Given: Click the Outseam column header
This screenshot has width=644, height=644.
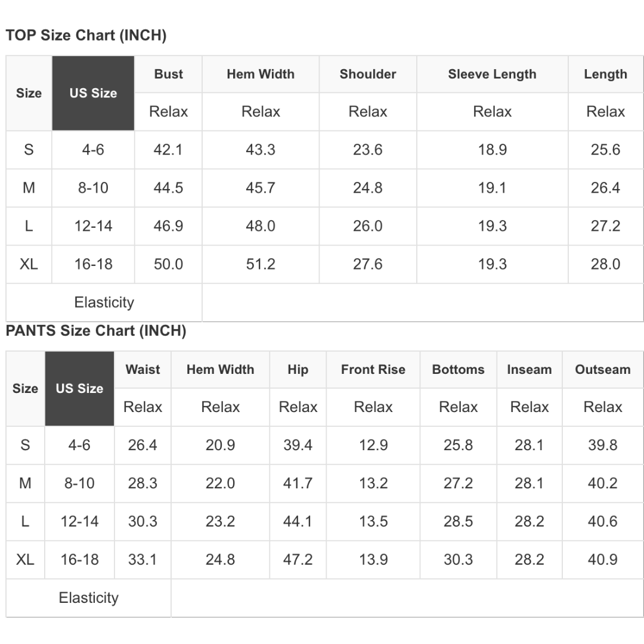Looking at the screenshot, I should [602, 370].
